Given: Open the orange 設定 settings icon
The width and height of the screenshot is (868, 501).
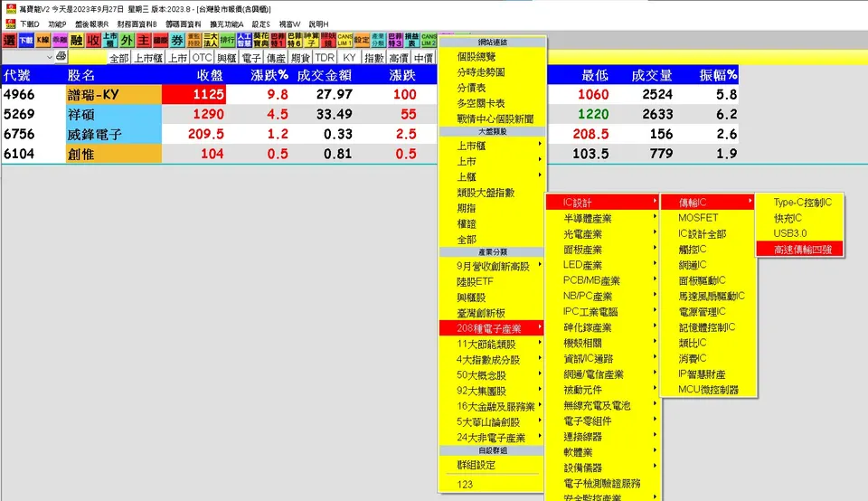Looking at the screenshot, I should click(362, 41).
